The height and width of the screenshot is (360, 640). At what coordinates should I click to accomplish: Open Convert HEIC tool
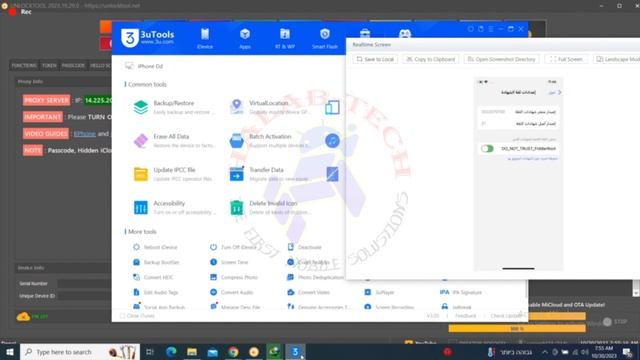click(x=153, y=278)
